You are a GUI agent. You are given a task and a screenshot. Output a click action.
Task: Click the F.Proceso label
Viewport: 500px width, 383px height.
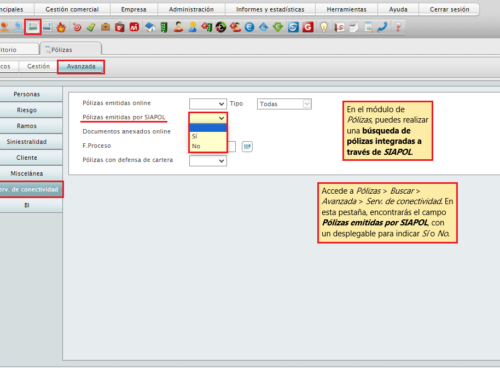click(x=97, y=146)
